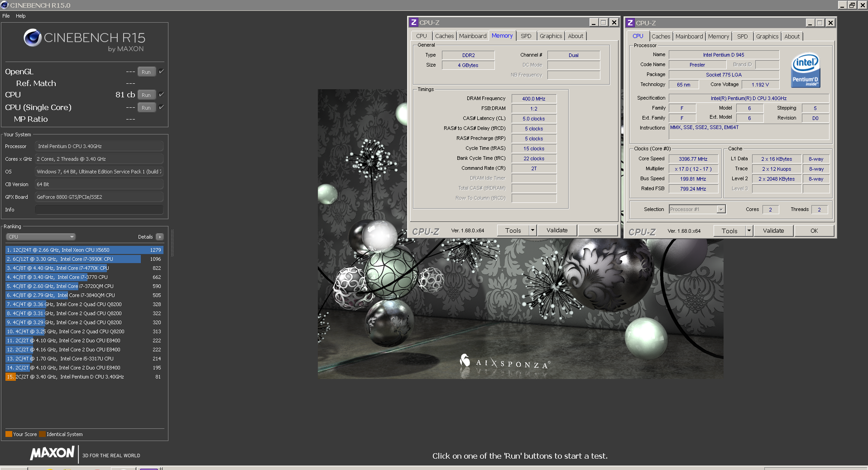Select ranking row 15 Pentium D 3.40GHz
Viewport: 868px width, 470px height.
pos(84,377)
